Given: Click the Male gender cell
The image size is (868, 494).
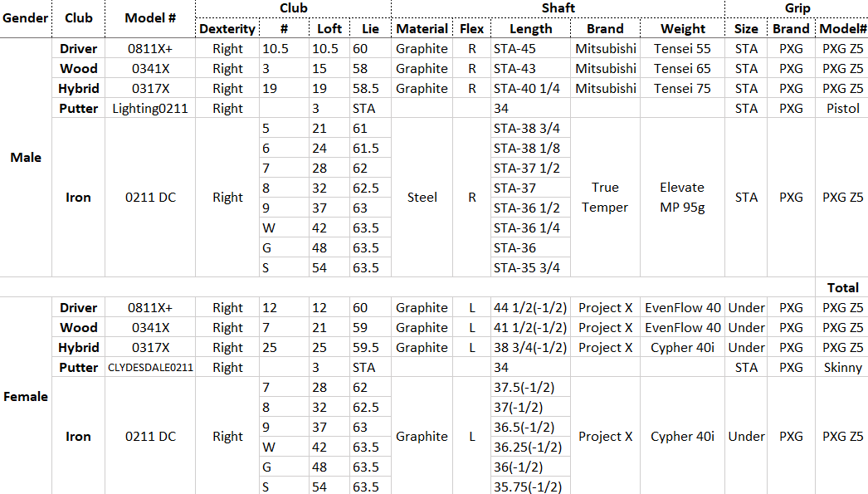Looking at the screenshot, I should click(27, 158).
